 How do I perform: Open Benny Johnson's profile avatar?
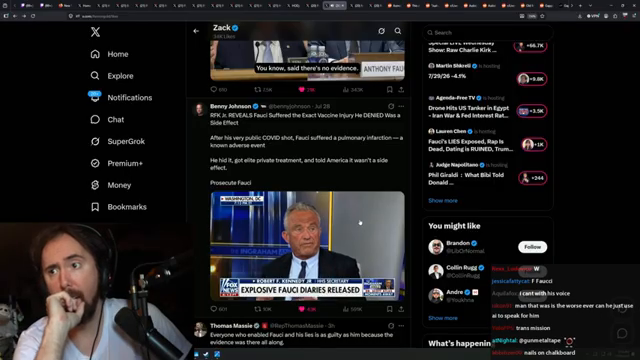point(200,109)
